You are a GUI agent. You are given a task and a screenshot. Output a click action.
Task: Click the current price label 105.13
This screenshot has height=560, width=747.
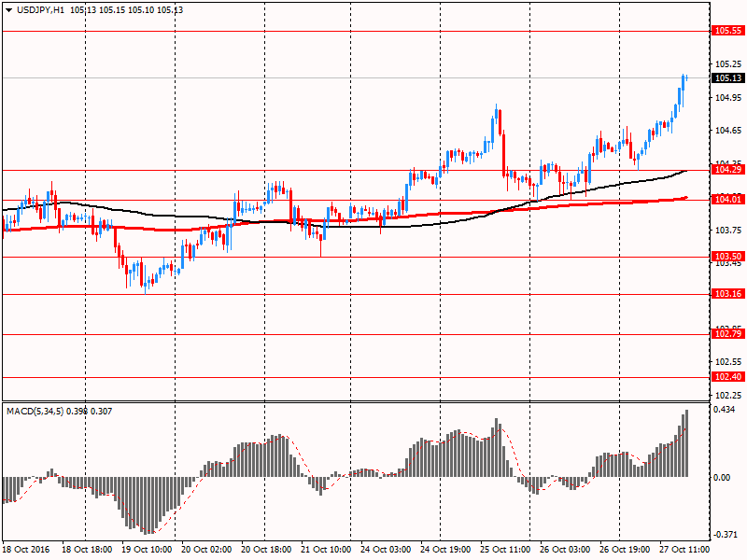pos(728,78)
